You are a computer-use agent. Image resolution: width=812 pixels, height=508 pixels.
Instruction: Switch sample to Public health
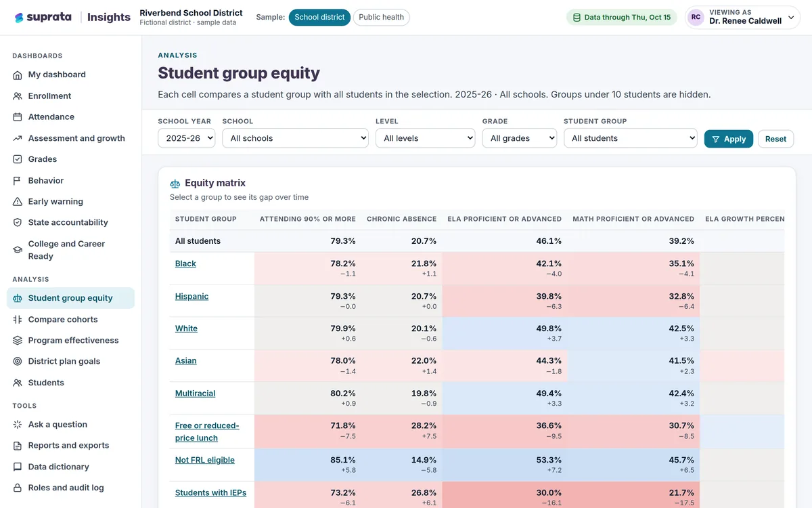click(x=381, y=18)
